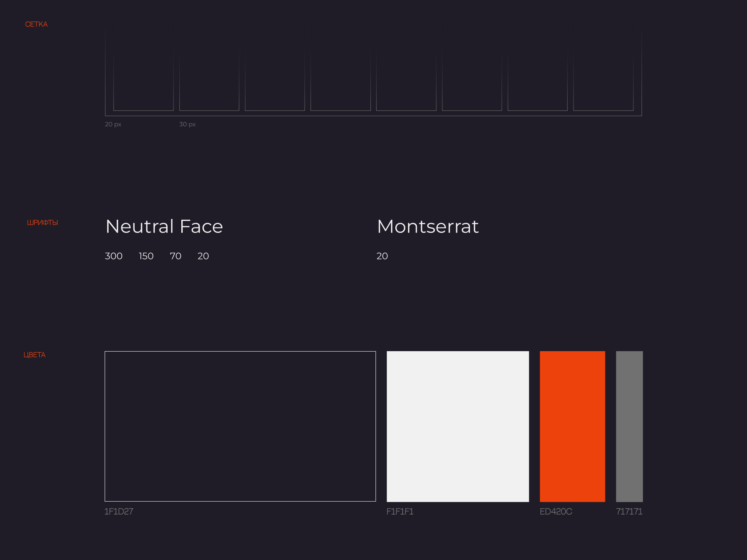Select the light F1F1F1 color swatch

[x=458, y=426]
